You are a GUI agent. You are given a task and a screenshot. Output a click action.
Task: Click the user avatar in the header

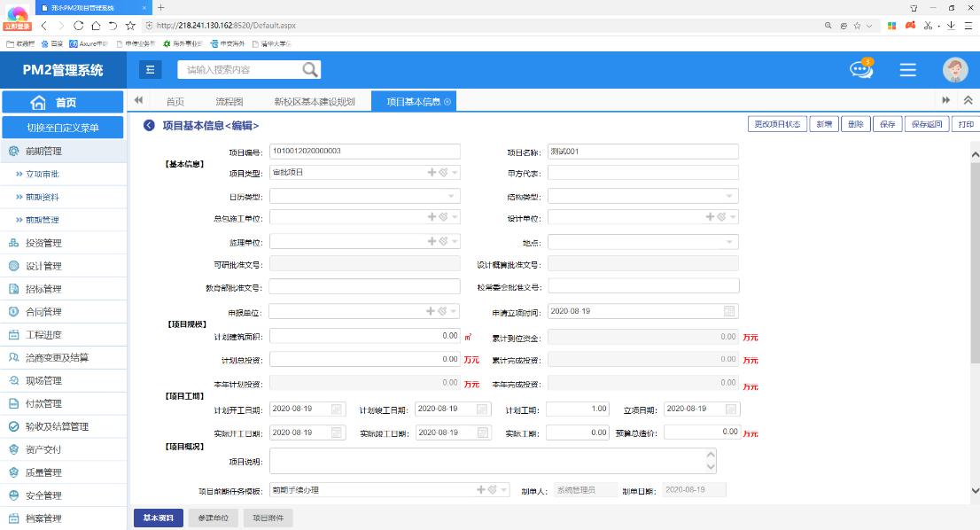[x=955, y=70]
